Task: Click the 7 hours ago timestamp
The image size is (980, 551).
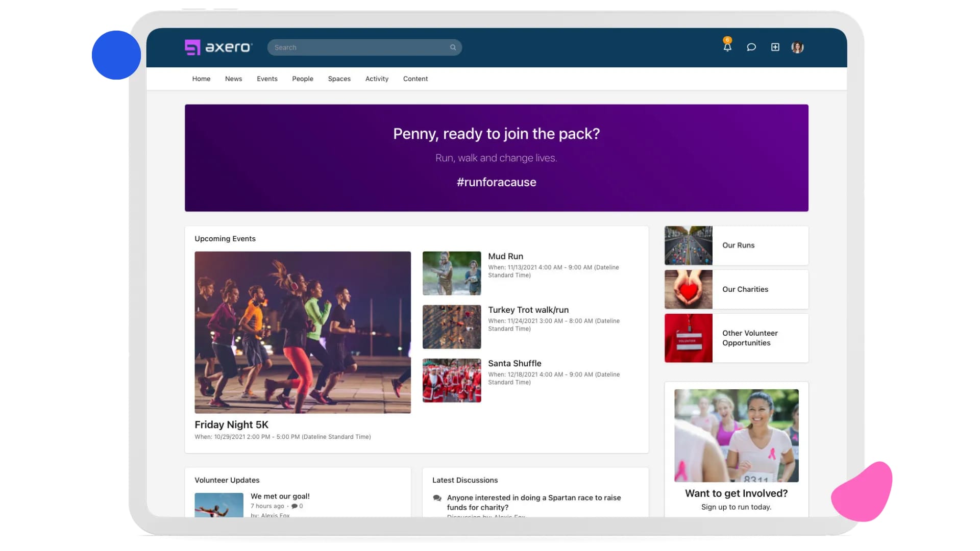Action: [x=267, y=506]
